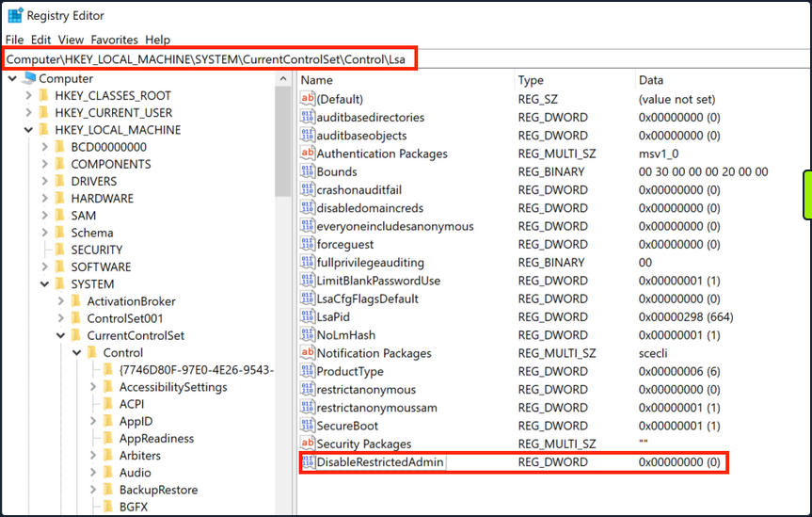Click the tree pane vertical scrollbar thumb

tap(283, 141)
